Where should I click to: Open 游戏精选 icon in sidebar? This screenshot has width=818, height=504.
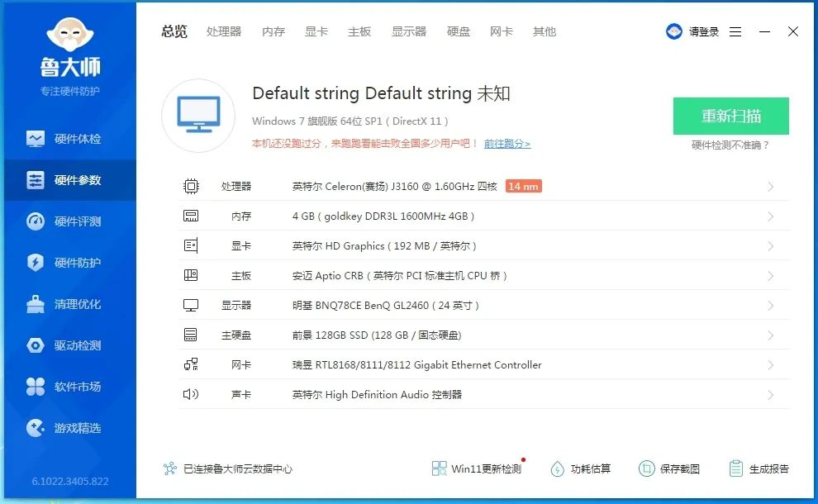click(36, 428)
